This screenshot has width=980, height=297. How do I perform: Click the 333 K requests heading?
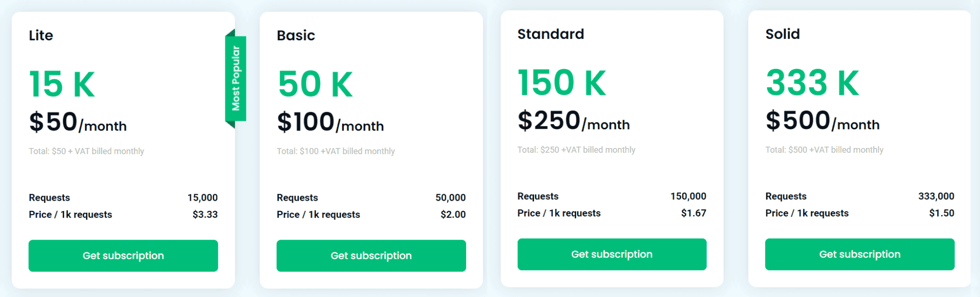813,83
